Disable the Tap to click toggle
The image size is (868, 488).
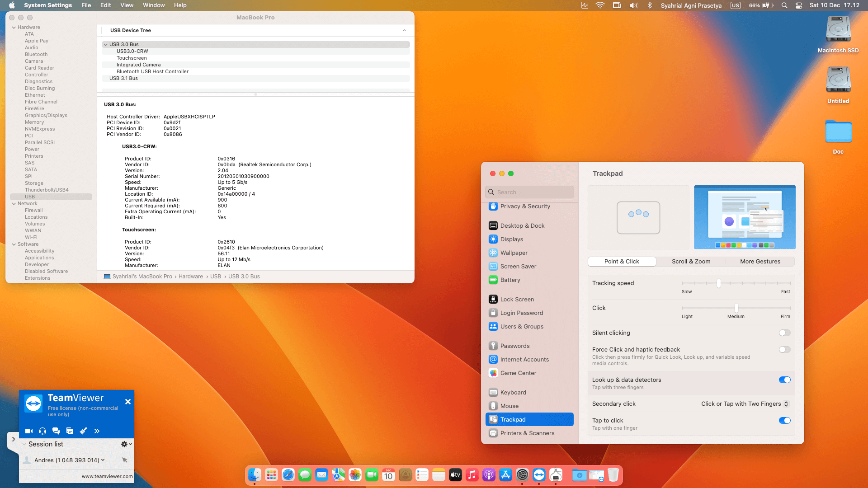[x=784, y=421]
